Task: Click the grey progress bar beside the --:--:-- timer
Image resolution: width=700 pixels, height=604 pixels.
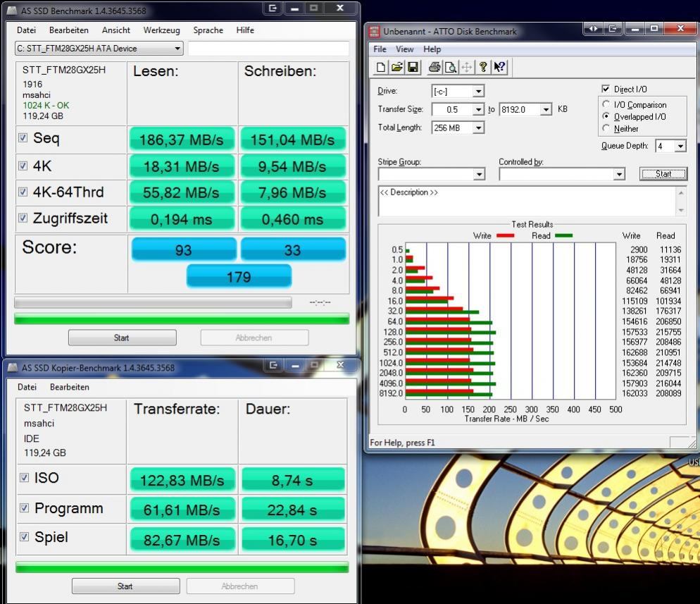Action: pos(153,303)
